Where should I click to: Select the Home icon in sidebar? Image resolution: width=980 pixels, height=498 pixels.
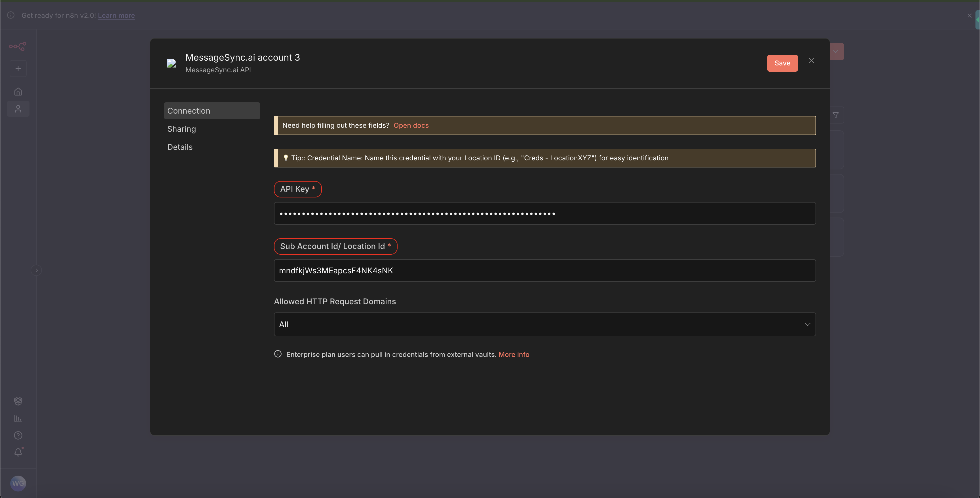[18, 91]
